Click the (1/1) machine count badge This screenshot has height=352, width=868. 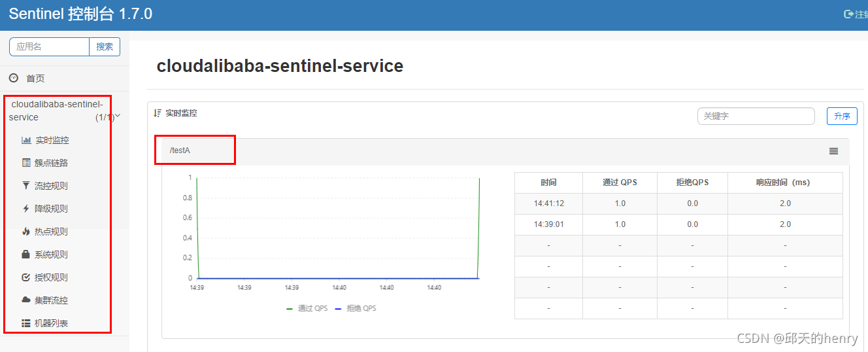(x=105, y=117)
